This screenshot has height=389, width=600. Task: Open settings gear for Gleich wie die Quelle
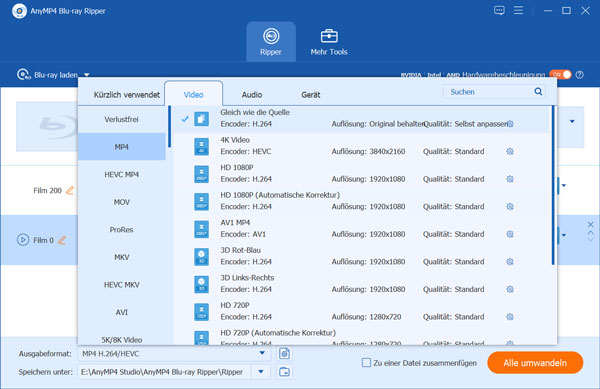tap(510, 124)
